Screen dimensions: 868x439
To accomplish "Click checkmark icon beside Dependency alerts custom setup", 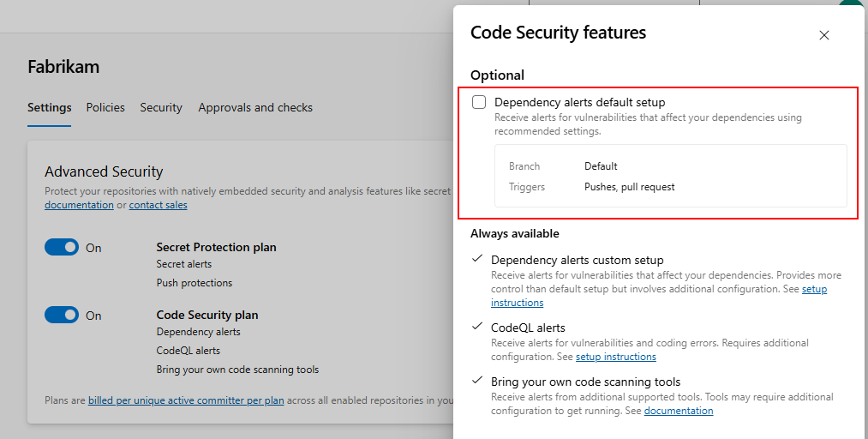I will (477, 259).
